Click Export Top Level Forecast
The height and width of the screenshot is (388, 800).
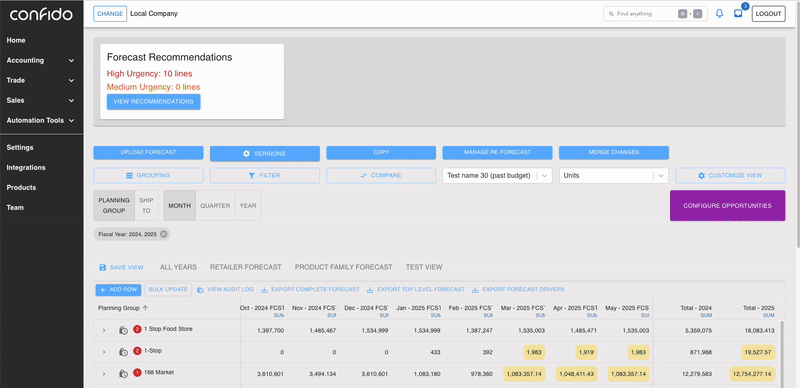(416, 289)
